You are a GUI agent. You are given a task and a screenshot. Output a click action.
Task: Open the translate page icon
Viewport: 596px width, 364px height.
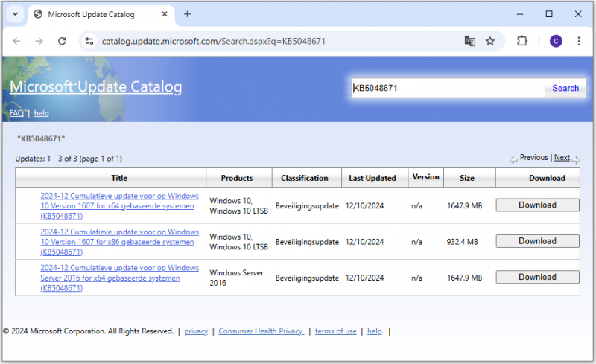(470, 41)
